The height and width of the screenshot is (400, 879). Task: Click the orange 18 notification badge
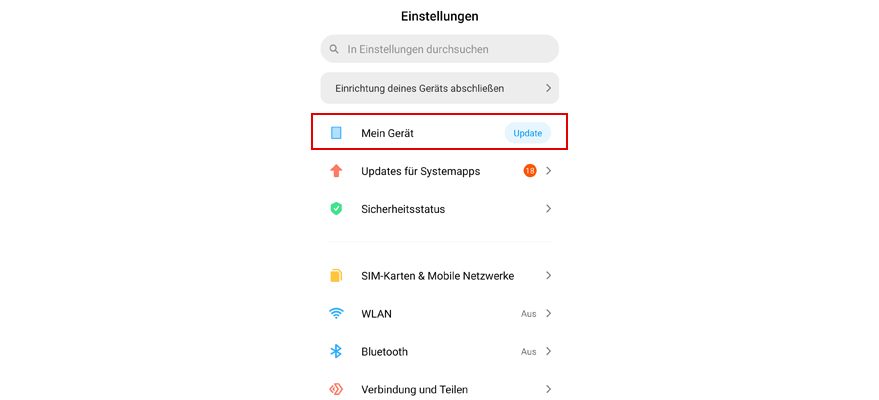(530, 171)
